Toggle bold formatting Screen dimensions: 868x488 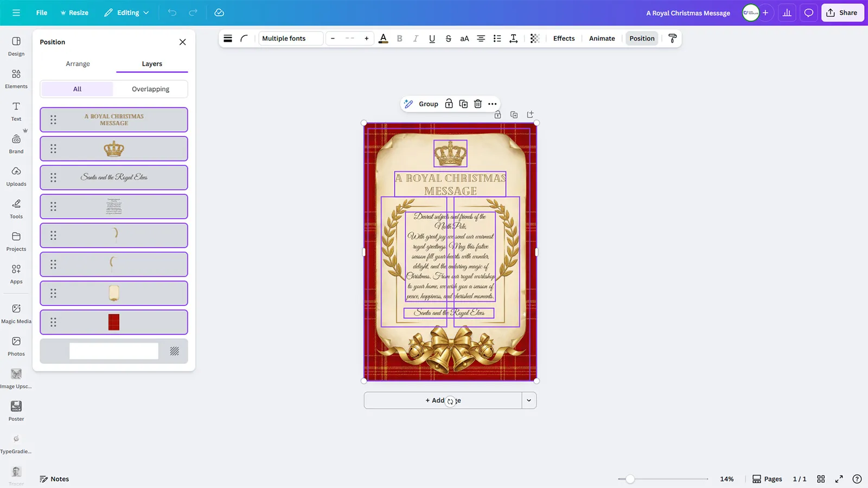399,38
